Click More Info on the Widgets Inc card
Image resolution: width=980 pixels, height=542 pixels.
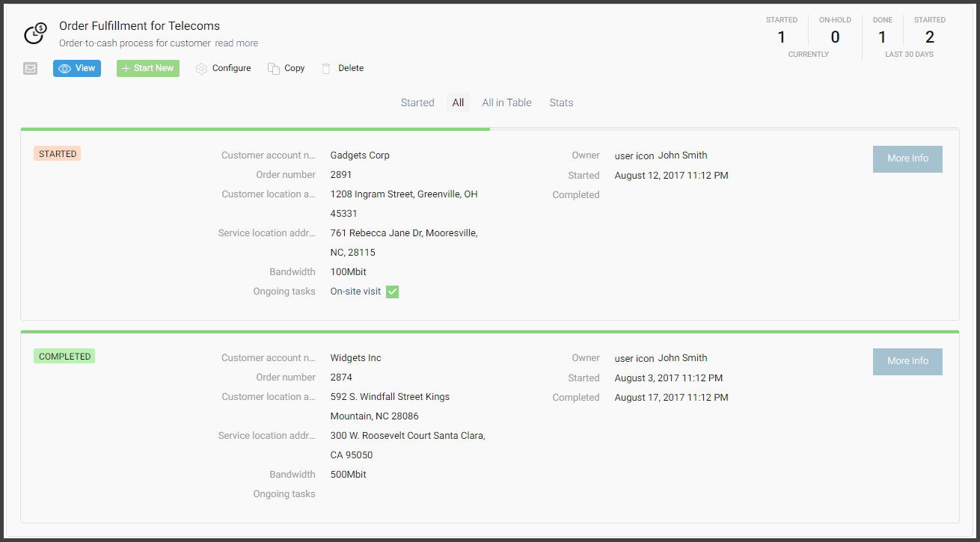click(907, 361)
